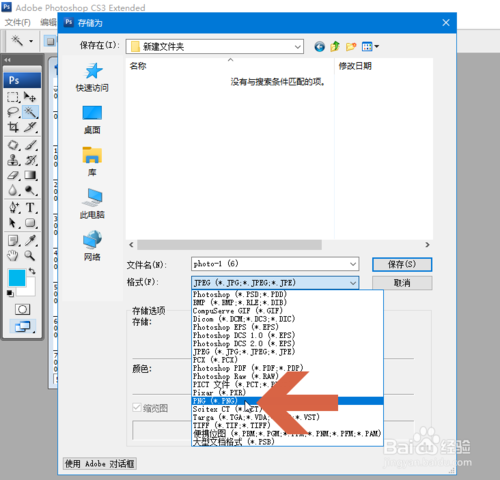500x480 pixels.
Task: Click 使用 Adobe 对话框 button
Action: click(x=100, y=464)
